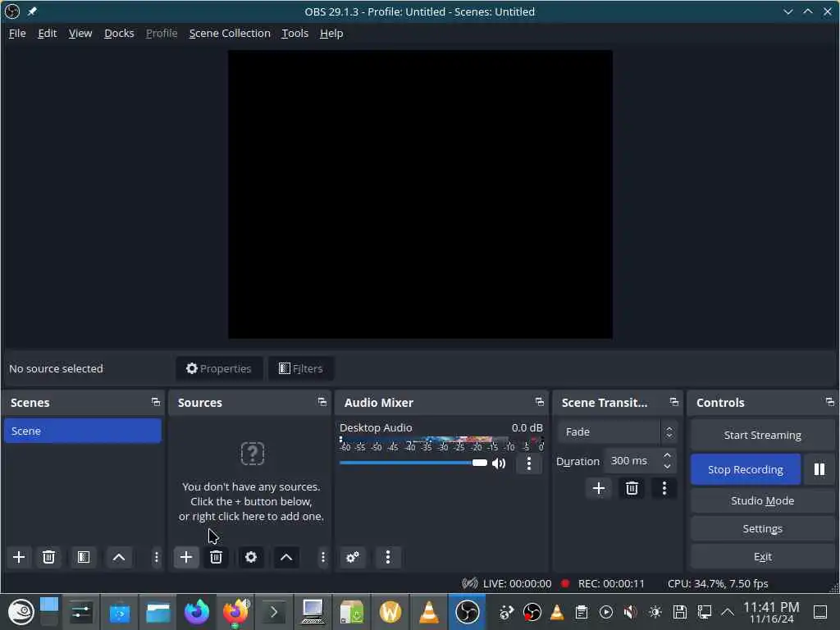The image size is (840, 630).
Task: Add a new scene with plus icon
Action: pyautogui.click(x=19, y=557)
